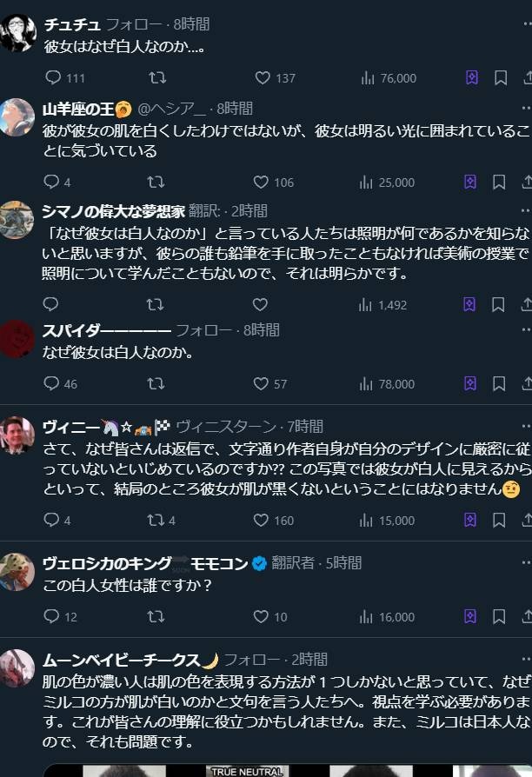
Task: Reply to スパイダー's tweet with 46 replies
Action: [60, 383]
